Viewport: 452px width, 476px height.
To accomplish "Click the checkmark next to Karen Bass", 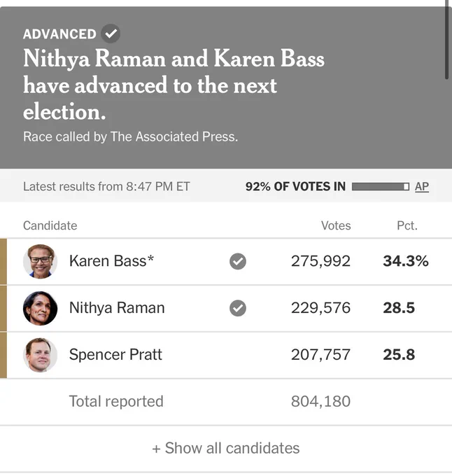I will pos(238,261).
